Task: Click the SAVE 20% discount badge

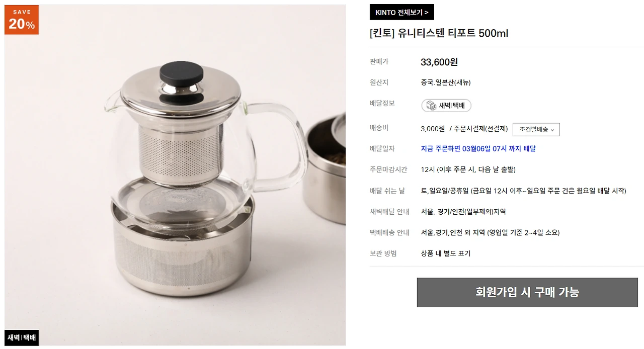Action: coord(22,20)
